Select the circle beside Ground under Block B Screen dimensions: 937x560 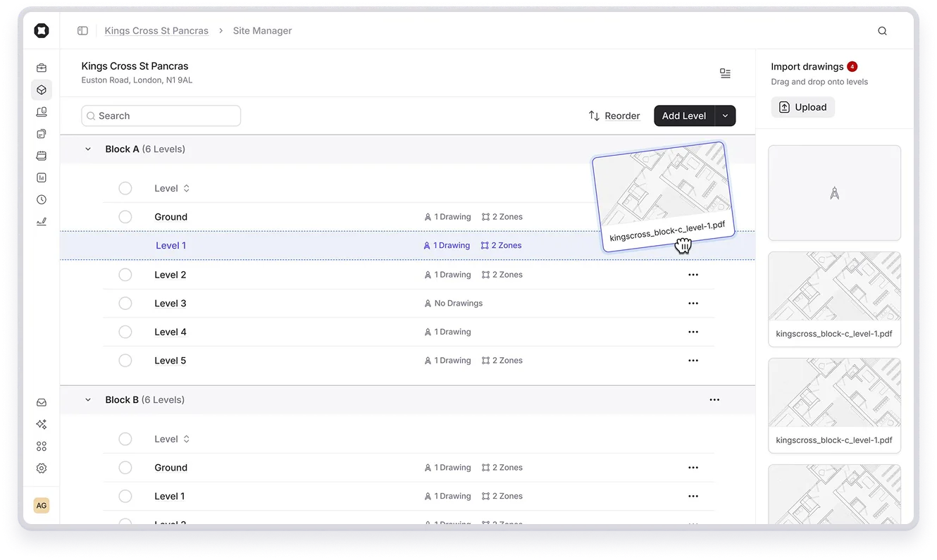(x=125, y=467)
